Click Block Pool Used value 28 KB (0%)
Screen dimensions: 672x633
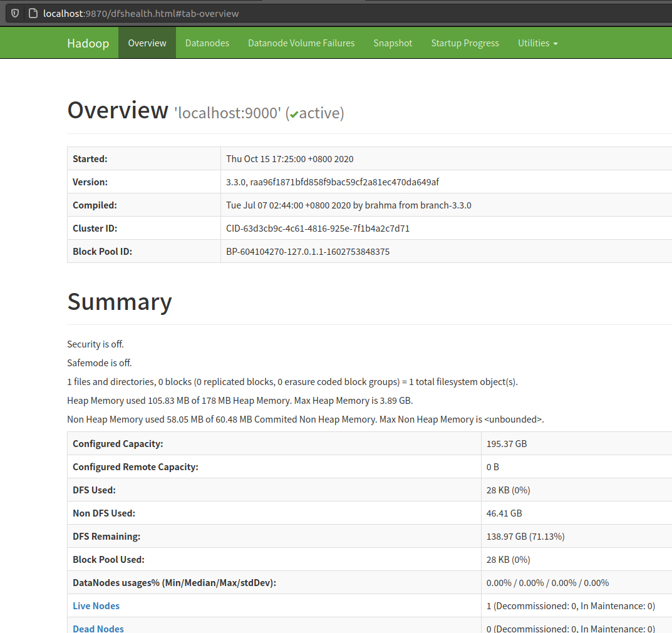pyautogui.click(x=509, y=560)
